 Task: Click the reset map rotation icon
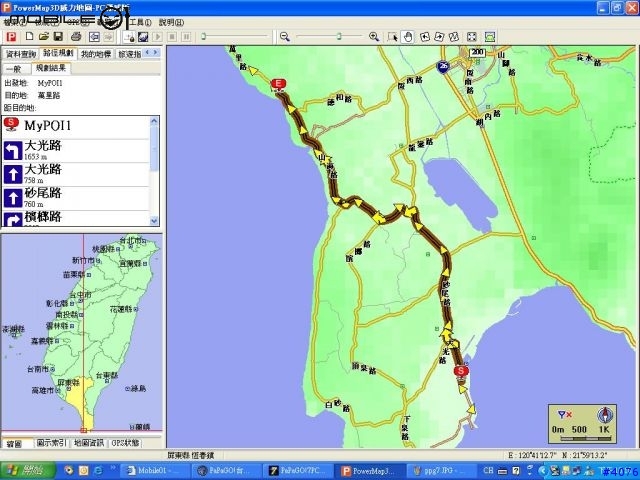[454, 37]
